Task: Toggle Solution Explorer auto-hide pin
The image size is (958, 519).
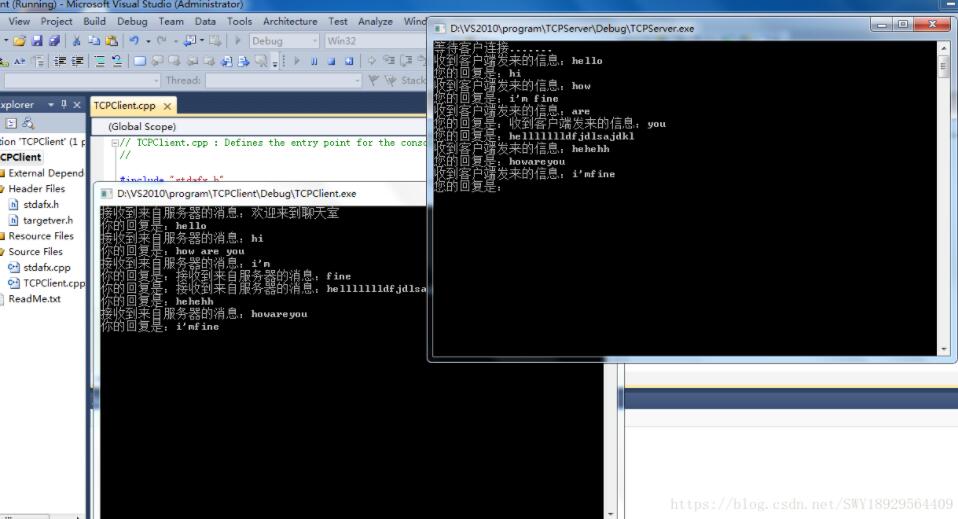Action: 64,105
